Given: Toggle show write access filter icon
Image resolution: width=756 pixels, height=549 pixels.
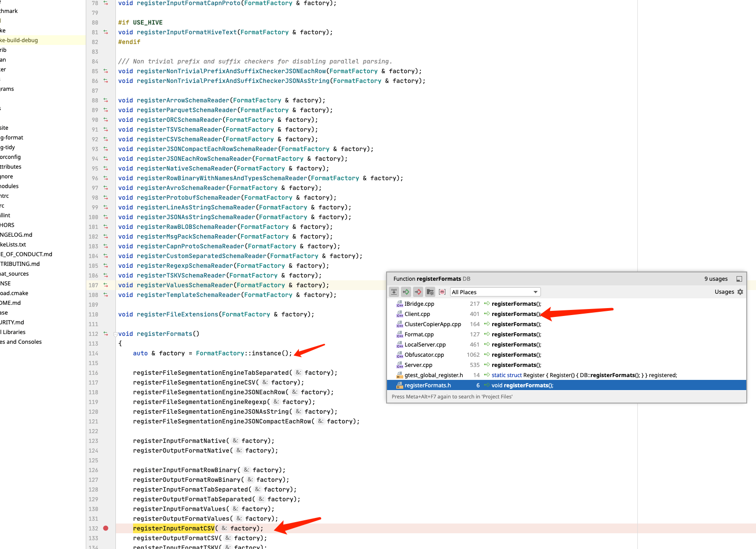Looking at the screenshot, I should (x=418, y=292).
